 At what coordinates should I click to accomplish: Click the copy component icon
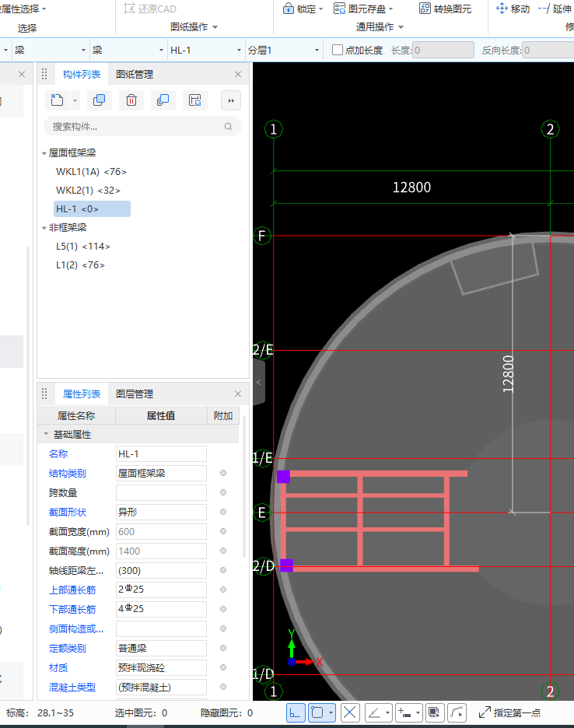pos(99,100)
